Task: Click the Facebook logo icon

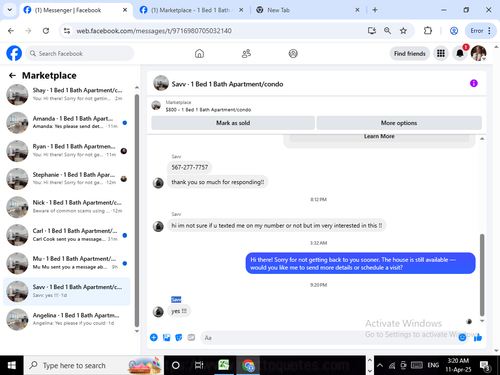Action: coord(14,53)
